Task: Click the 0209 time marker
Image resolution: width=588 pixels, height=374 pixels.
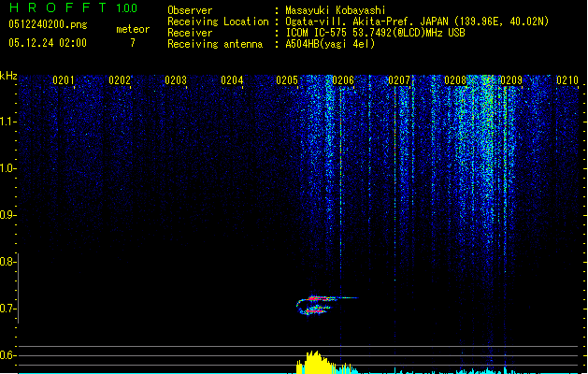Action: (511, 79)
